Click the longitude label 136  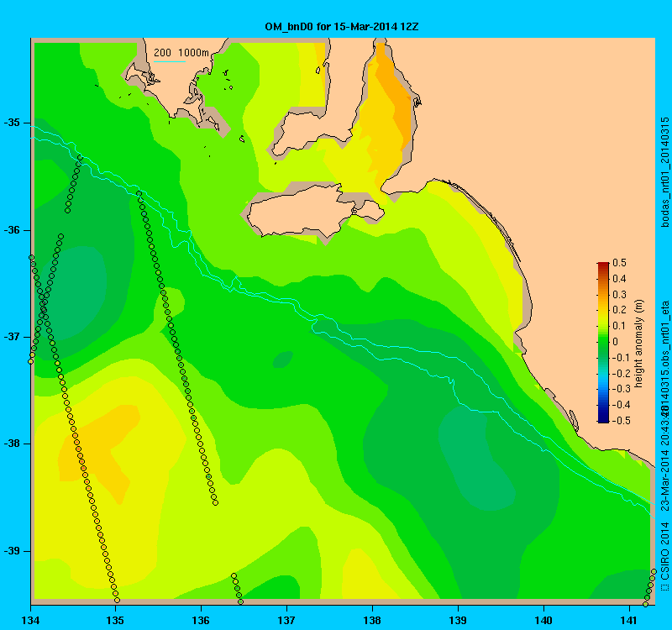[x=201, y=619]
